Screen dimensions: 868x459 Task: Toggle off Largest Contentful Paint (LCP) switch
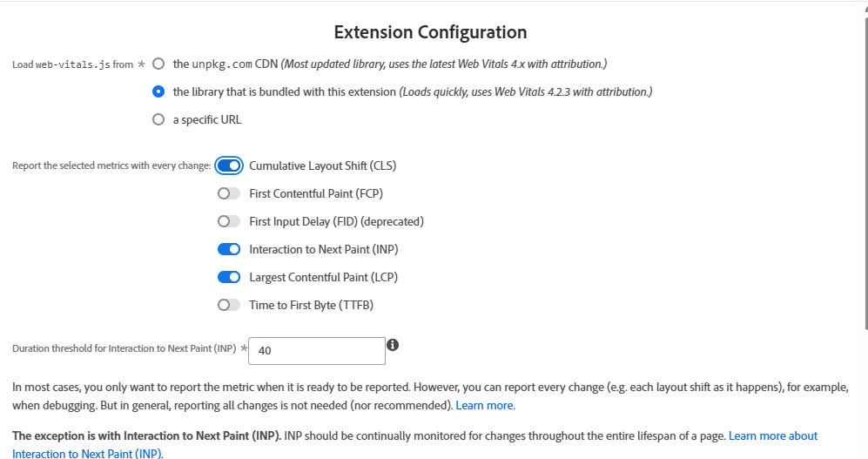tap(229, 277)
